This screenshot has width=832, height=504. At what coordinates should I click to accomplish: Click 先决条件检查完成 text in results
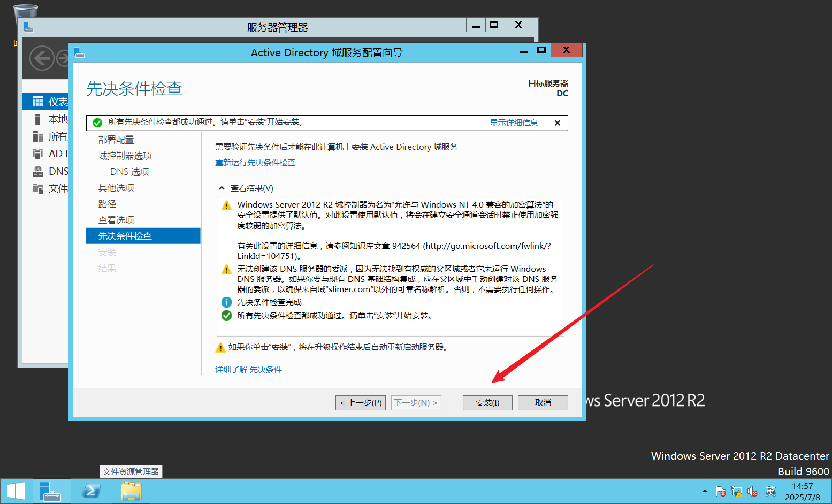pyautogui.click(x=269, y=302)
